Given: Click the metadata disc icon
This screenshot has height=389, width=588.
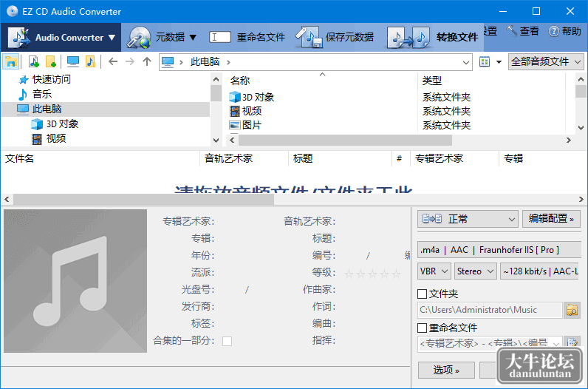Looking at the screenshot, I should [138, 37].
